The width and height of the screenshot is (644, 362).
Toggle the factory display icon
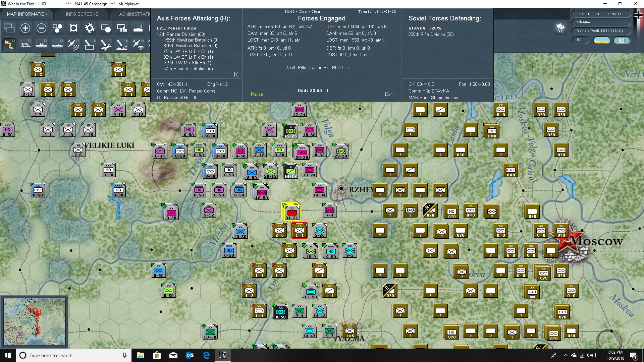[x=138, y=28]
